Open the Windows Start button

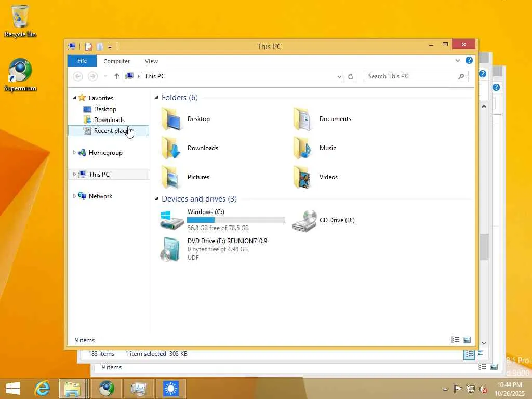click(x=13, y=389)
